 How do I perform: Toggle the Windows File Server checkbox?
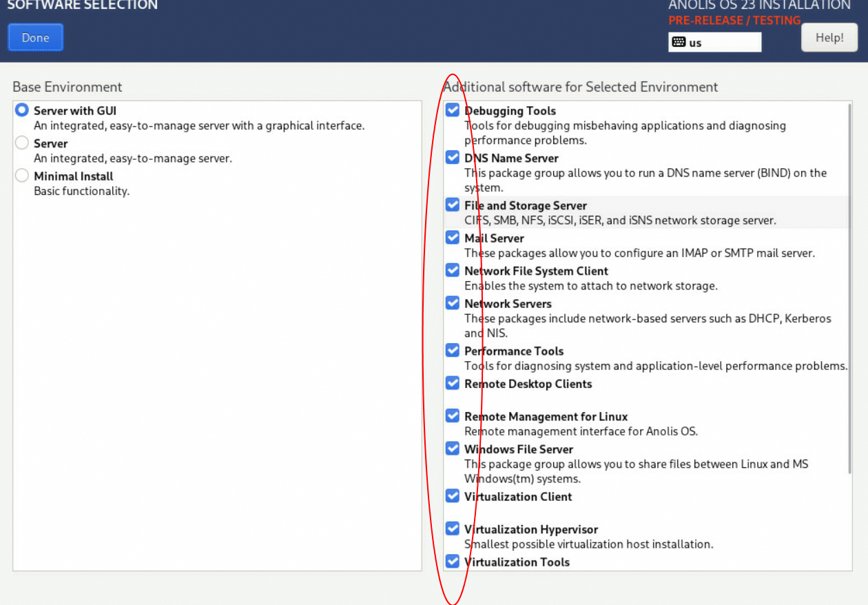[453, 449]
